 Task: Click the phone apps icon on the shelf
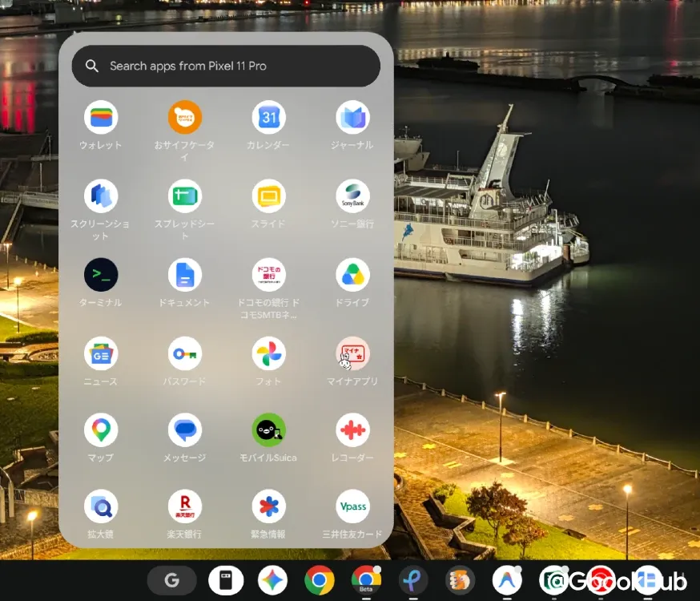click(226, 580)
